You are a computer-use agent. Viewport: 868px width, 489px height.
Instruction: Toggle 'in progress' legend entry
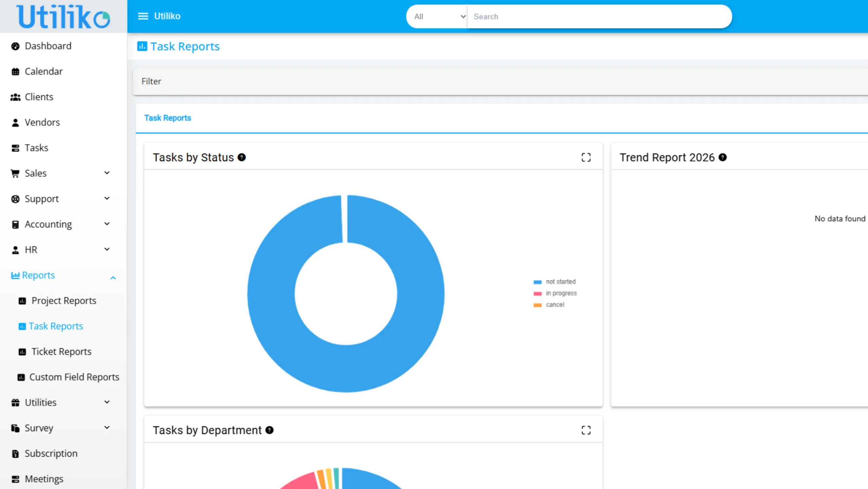(x=555, y=293)
